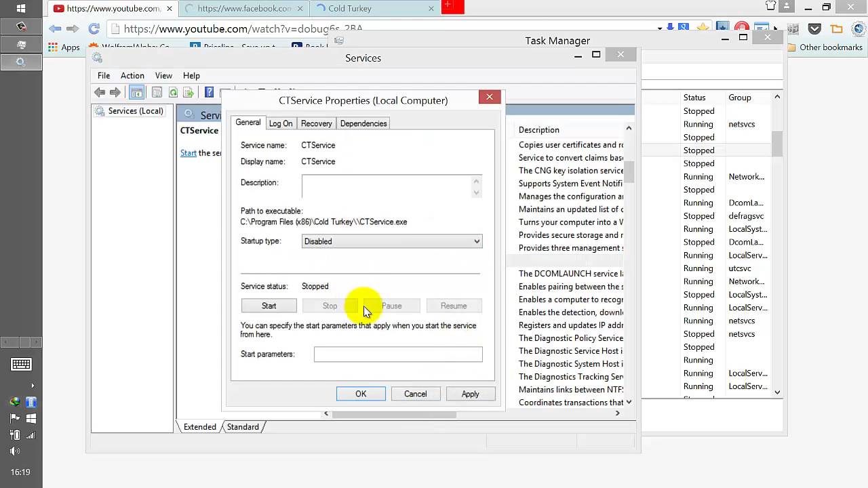This screenshot has width=868, height=488.
Task: Click Cancel in CTService Properties
Action: point(416,394)
